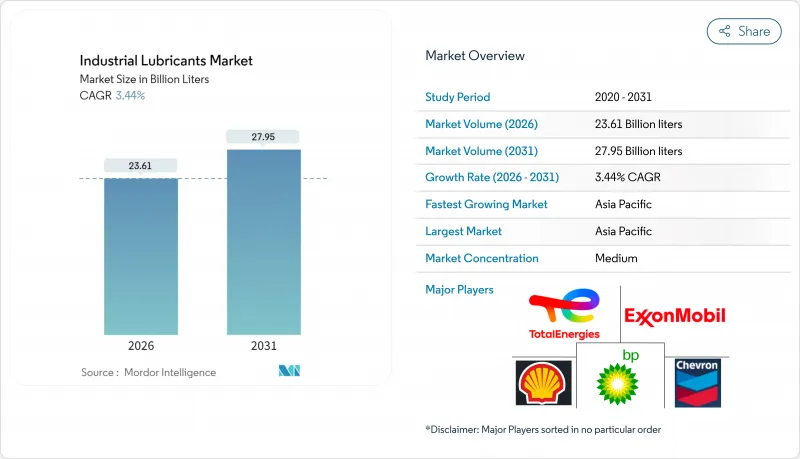
Task: Click the bp sunburst logo
Action: (x=617, y=378)
